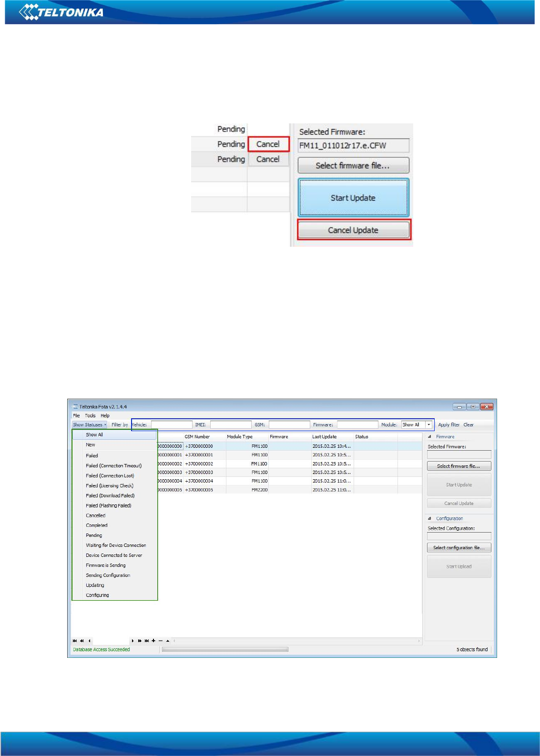
Task: Select Updating status filter
Action: 114,585
